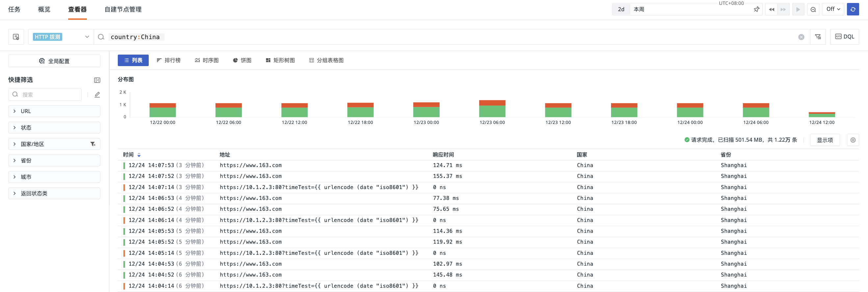Screen dimensions: 868x292
Task: Click the pencil edit icon for quick filters
Action: [97, 95]
